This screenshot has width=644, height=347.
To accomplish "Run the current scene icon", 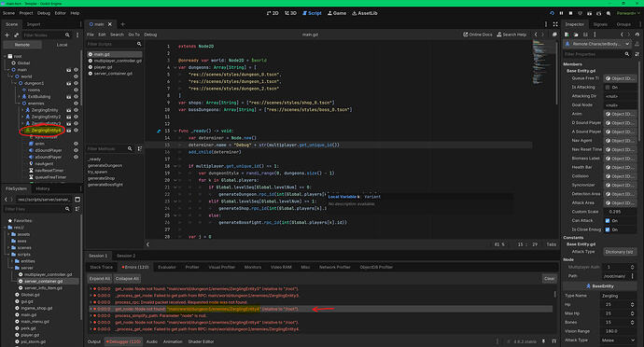I will [x=589, y=13].
